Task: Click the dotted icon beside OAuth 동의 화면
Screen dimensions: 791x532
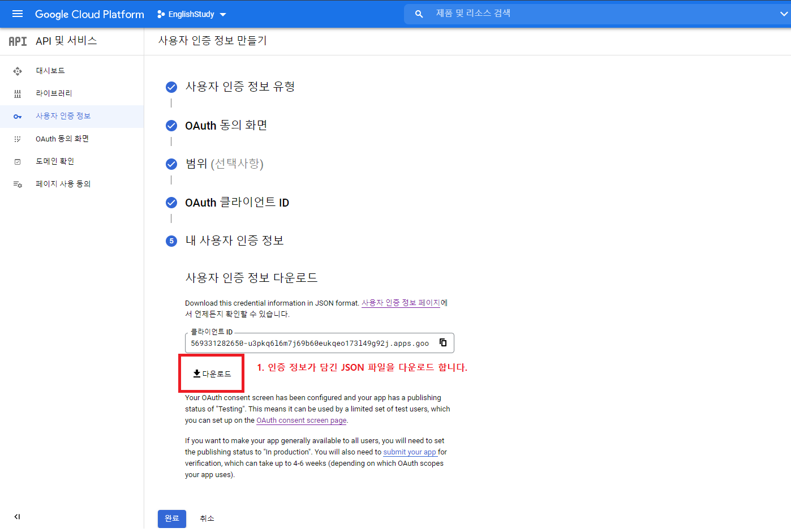Action: pos(18,139)
